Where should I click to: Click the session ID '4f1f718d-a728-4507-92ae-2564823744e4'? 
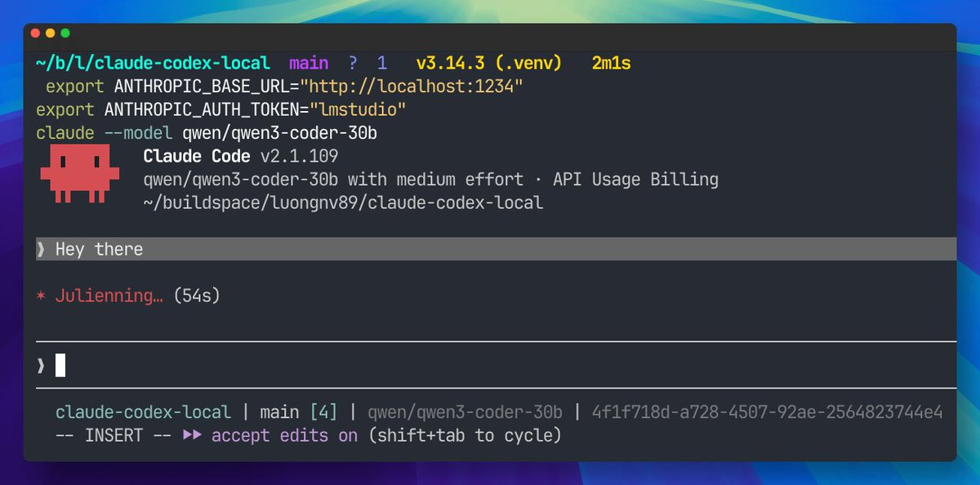[768, 412]
